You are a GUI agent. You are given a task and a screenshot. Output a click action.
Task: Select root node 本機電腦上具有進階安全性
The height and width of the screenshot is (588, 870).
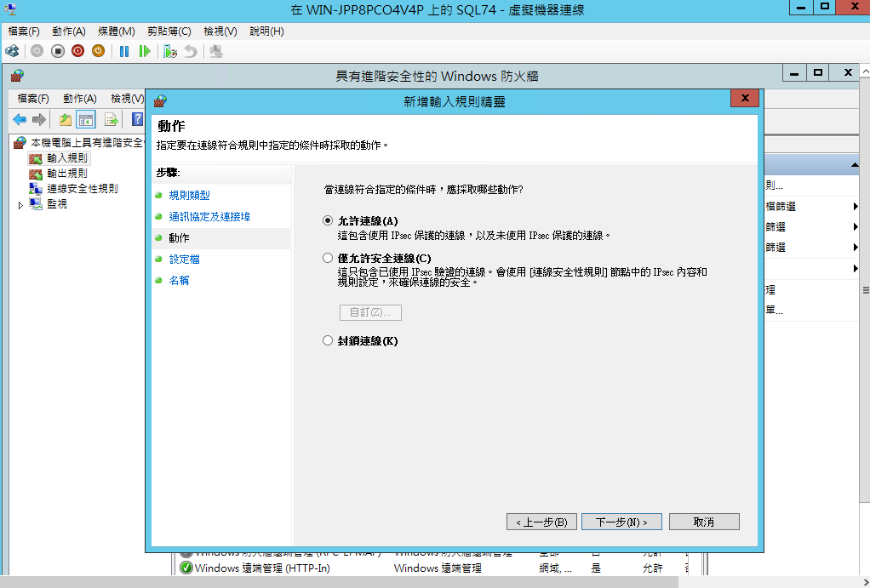[x=87, y=143]
